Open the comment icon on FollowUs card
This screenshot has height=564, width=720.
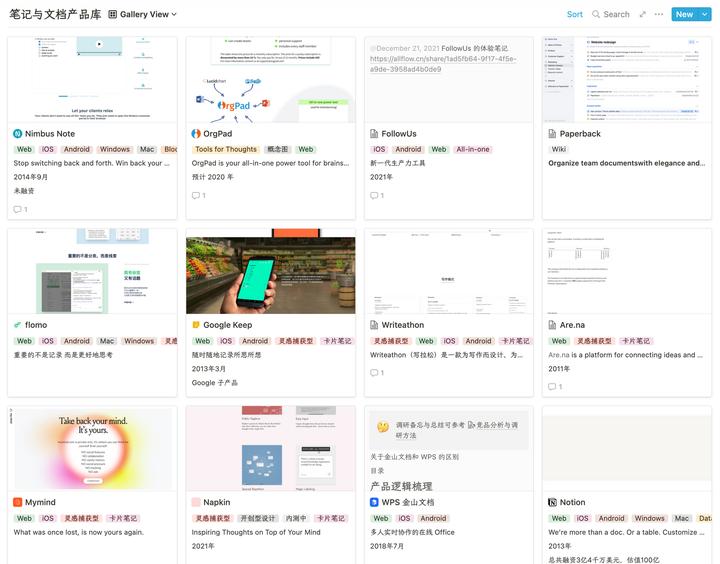click(x=374, y=196)
